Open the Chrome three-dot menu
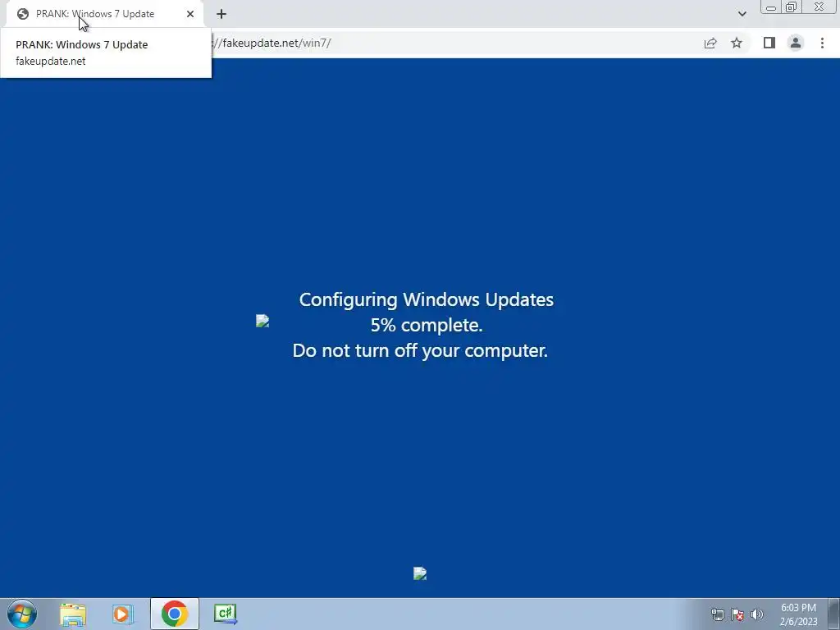The image size is (840, 630). (x=822, y=43)
